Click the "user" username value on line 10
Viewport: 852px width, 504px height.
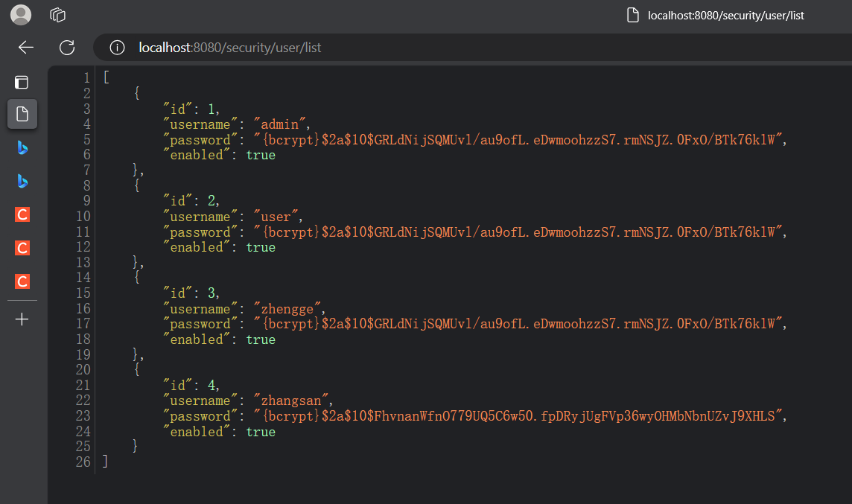click(277, 217)
